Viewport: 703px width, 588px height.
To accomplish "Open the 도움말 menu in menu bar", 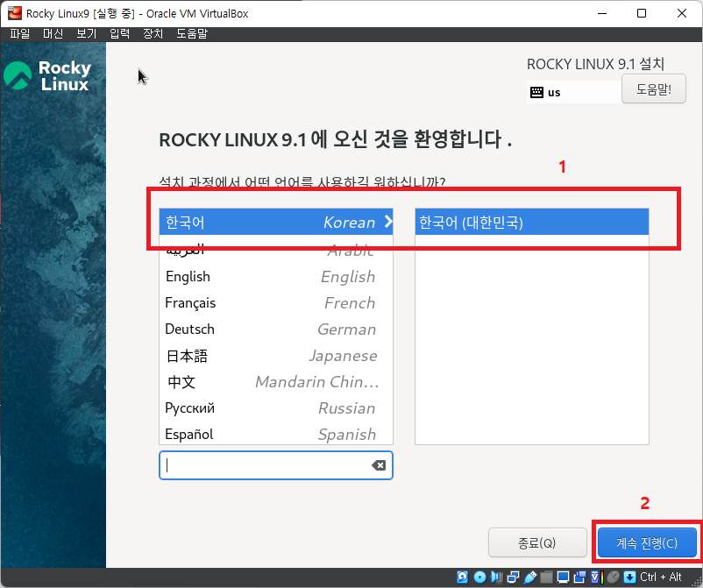I will coord(192,33).
